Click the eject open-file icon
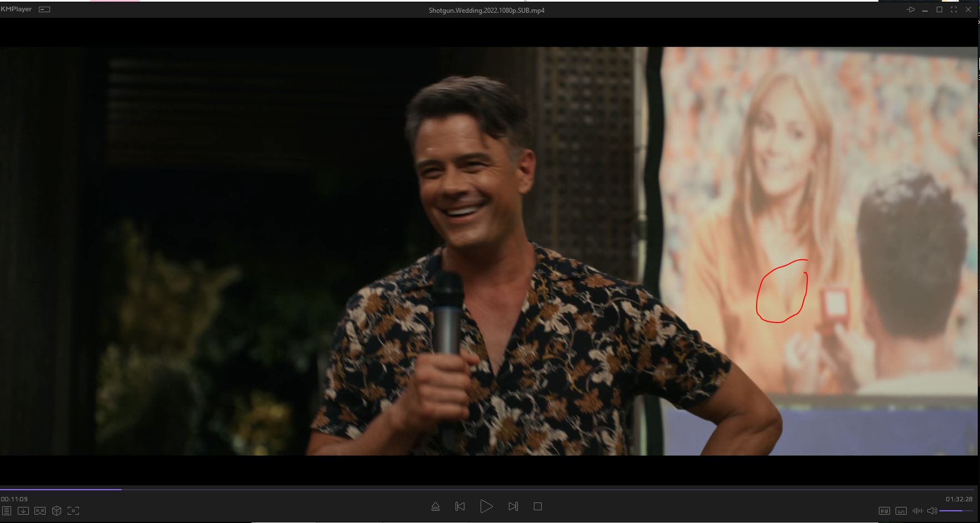Viewport: 980px width, 523px height. [x=436, y=506]
